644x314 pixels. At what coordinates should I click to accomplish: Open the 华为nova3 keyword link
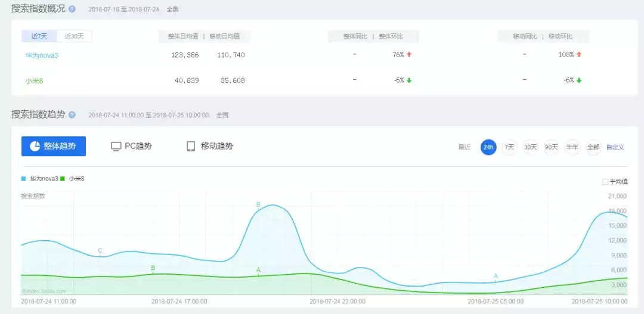pyautogui.click(x=42, y=55)
